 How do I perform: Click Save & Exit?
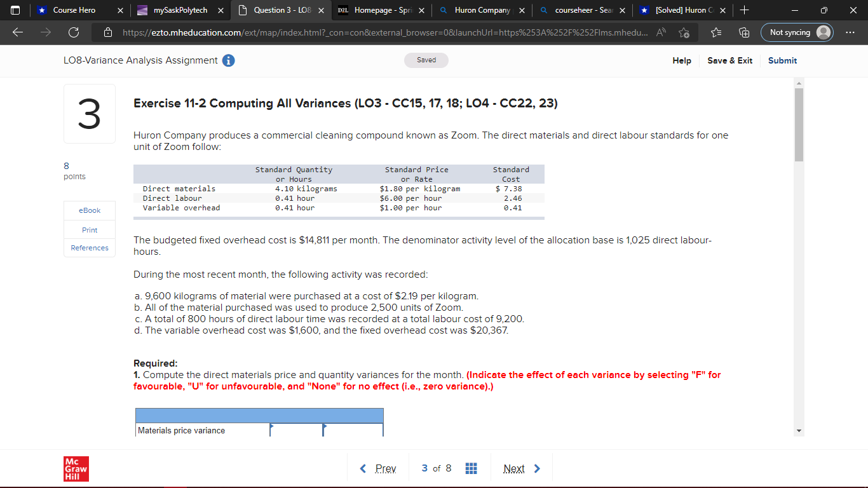click(x=729, y=60)
